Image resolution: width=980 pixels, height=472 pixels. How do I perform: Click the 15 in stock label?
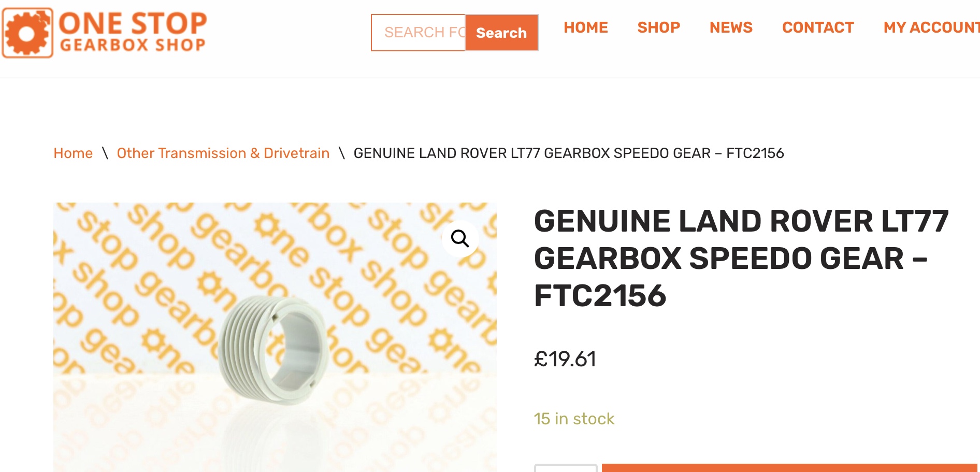click(x=574, y=419)
